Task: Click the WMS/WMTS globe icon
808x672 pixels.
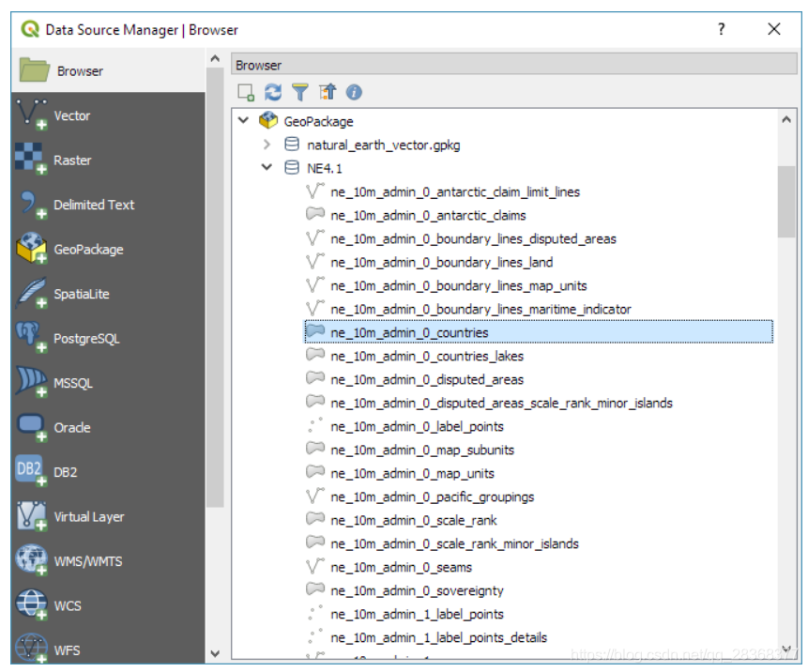Action: click(30, 560)
